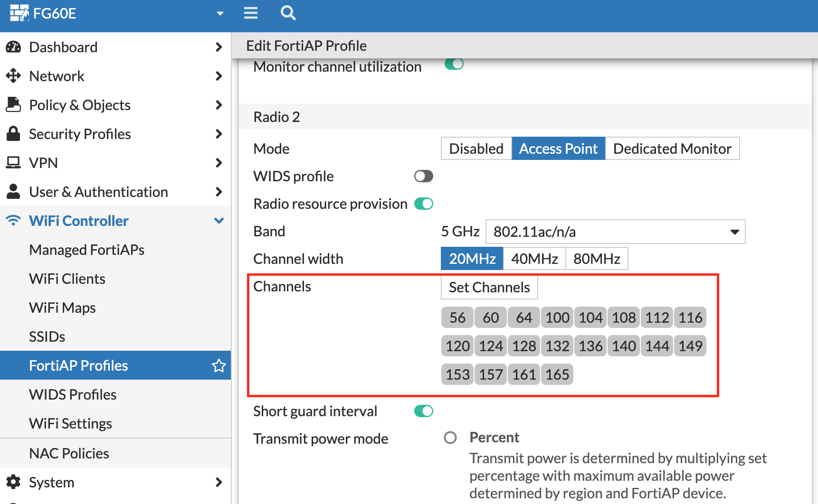Disable Radio resource provision

tap(423, 204)
